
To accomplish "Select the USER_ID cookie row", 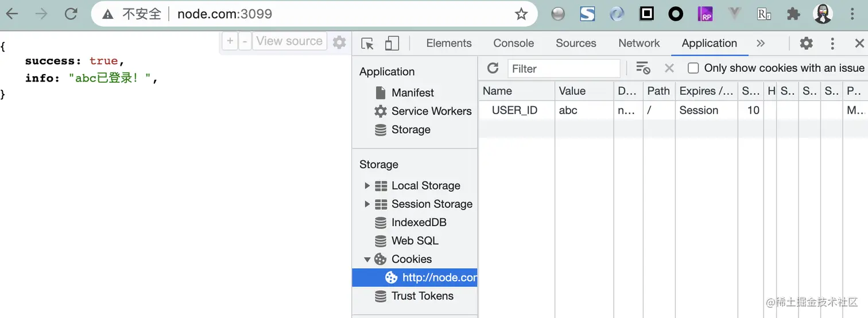I will pos(515,110).
